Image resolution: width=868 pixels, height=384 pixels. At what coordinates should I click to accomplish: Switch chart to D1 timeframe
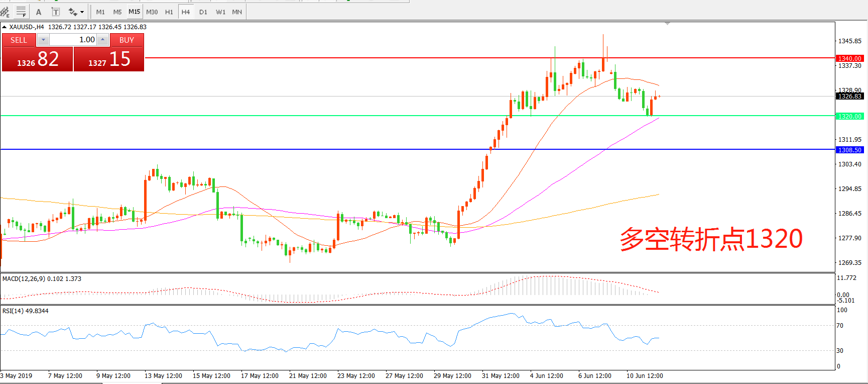click(203, 12)
